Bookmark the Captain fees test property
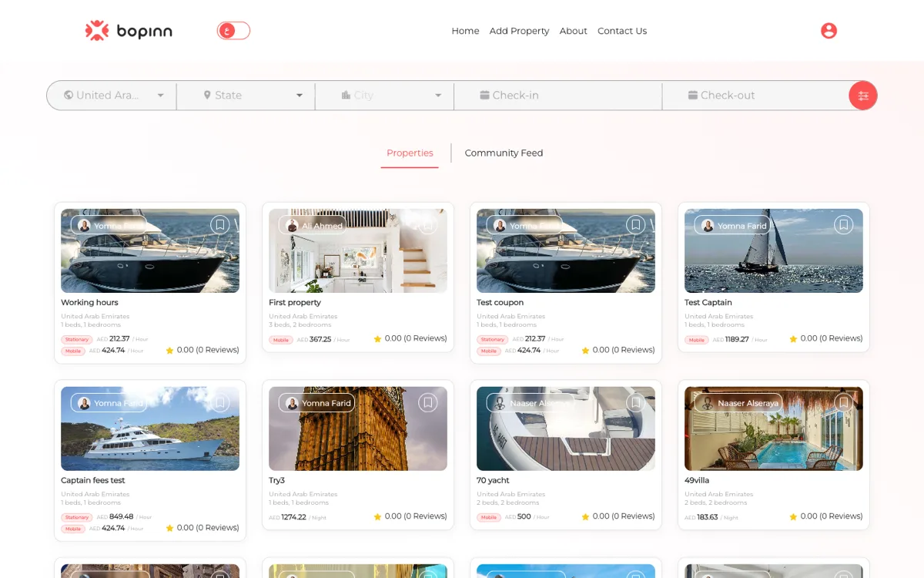This screenshot has height=578, width=924. click(219, 402)
